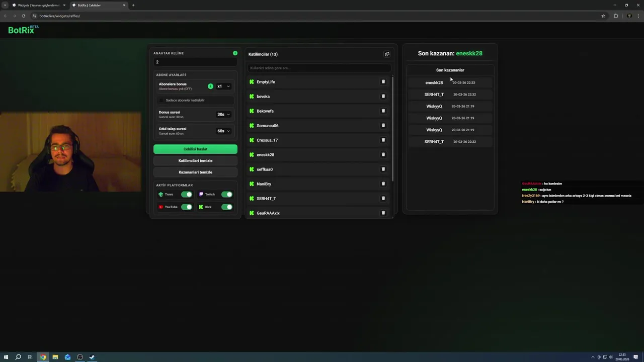Click the Anahtar Kelime input field
Image resolution: width=644 pixels, height=362 pixels.
click(195, 62)
